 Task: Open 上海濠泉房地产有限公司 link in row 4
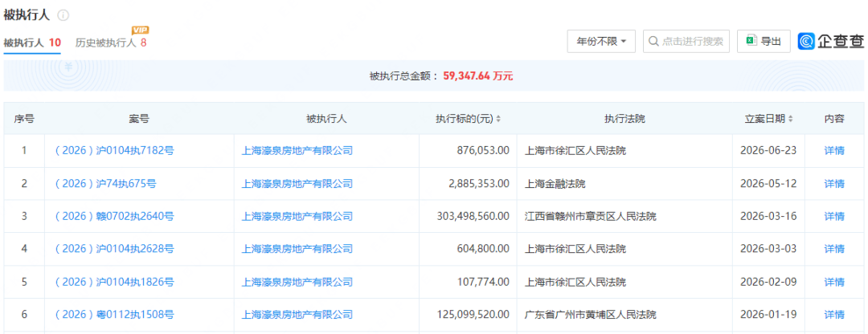coord(297,249)
